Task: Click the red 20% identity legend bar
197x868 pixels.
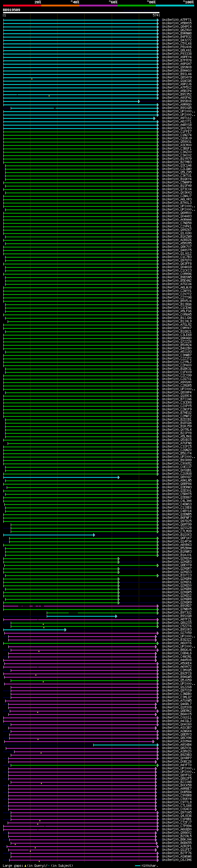Action: tap(22, 6)
